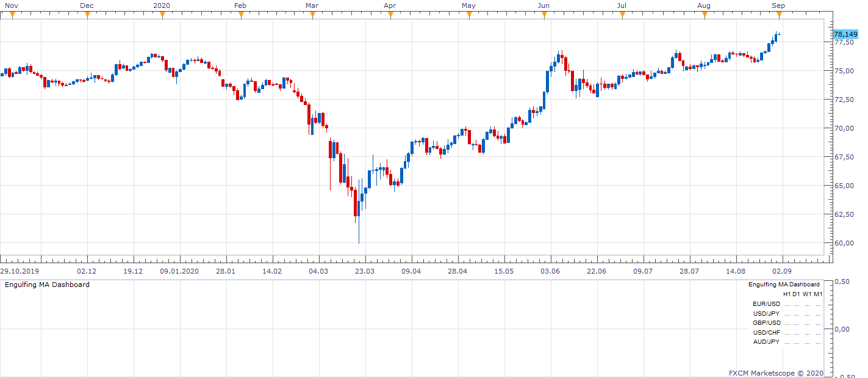
Task: Click the 0,00 indicator scale label
Action: pyautogui.click(x=842, y=329)
